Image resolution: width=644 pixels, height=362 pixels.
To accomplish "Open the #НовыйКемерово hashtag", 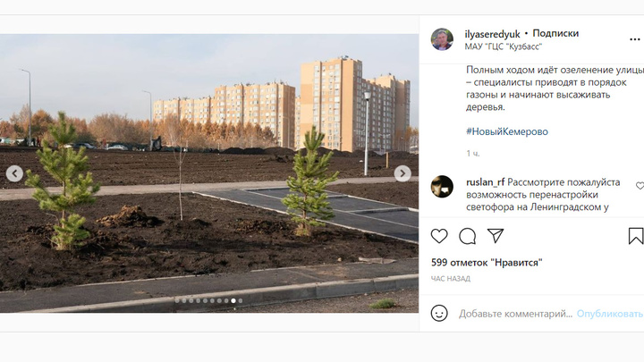I will click(x=507, y=131).
